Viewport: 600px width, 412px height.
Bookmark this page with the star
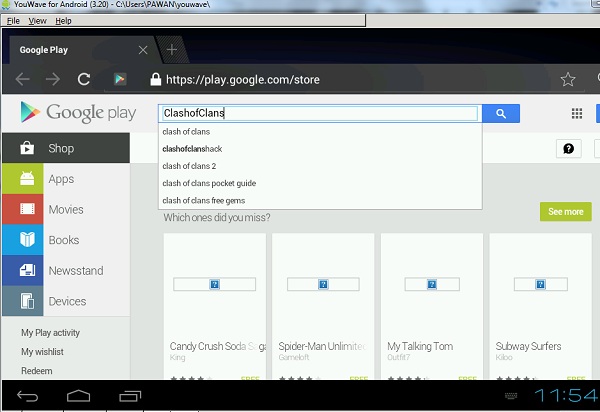[x=568, y=79]
